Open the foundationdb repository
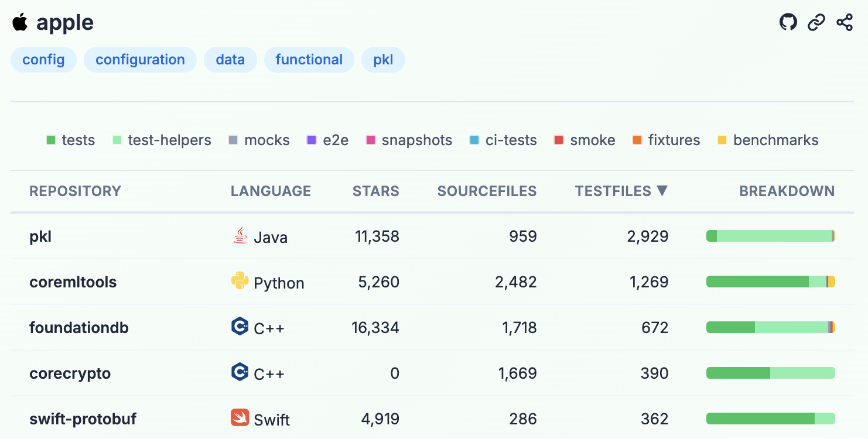868x439 pixels. (x=79, y=328)
